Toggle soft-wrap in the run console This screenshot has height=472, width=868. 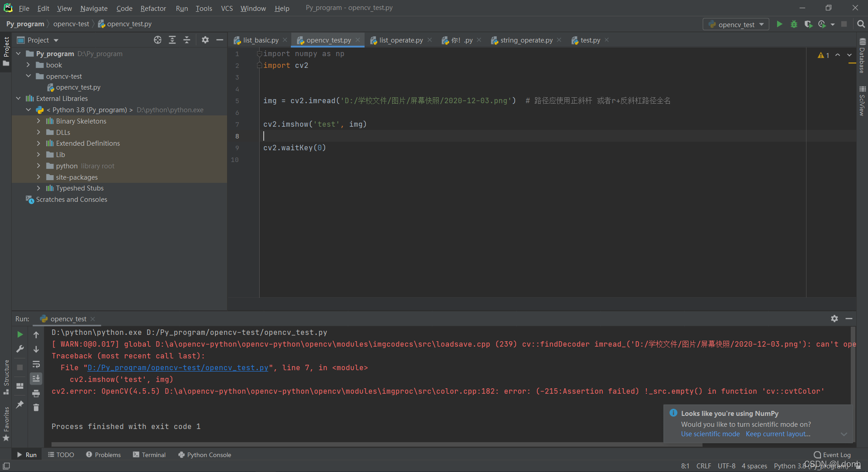coord(36,364)
